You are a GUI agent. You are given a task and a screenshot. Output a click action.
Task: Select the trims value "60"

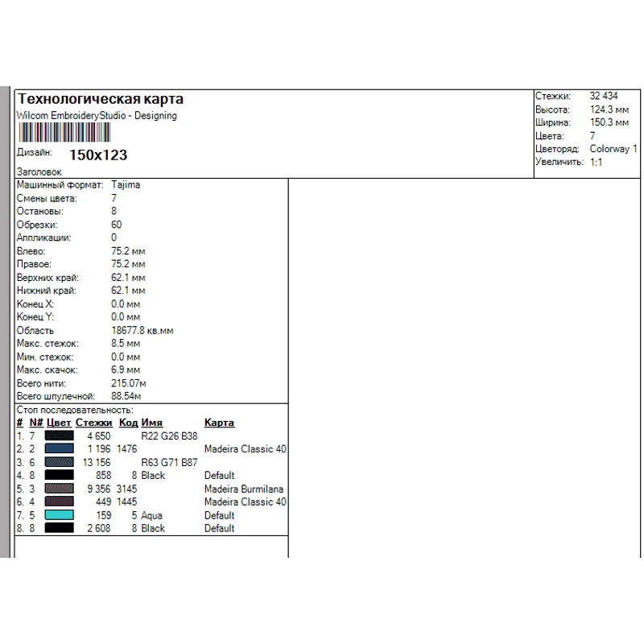pyautogui.click(x=116, y=225)
